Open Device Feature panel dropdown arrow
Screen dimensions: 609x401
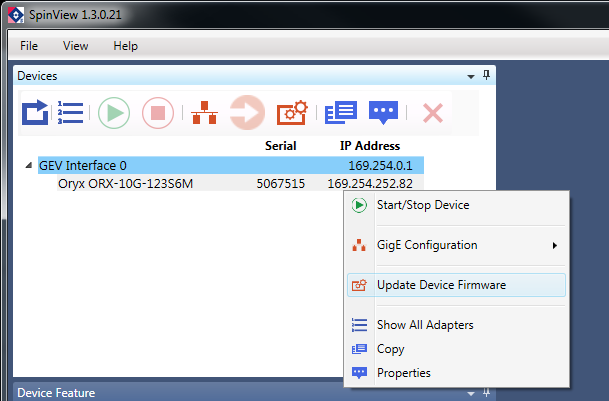(471, 394)
